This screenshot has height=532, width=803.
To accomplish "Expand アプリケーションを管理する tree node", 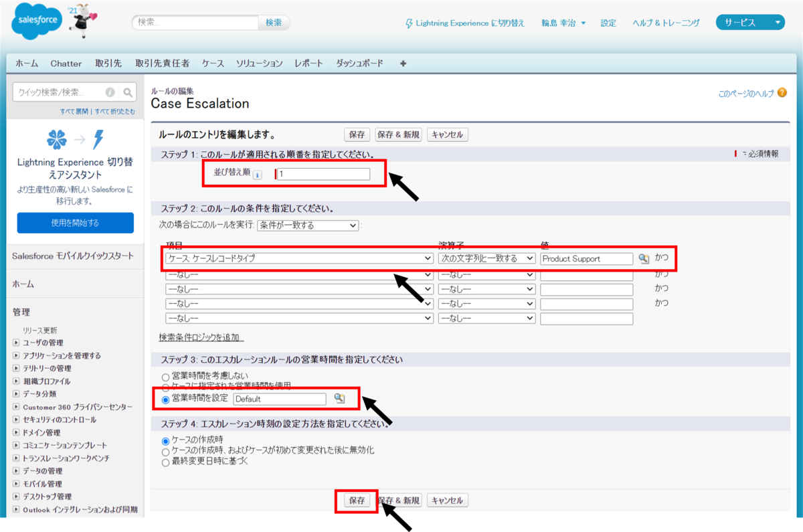I will point(16,355).
